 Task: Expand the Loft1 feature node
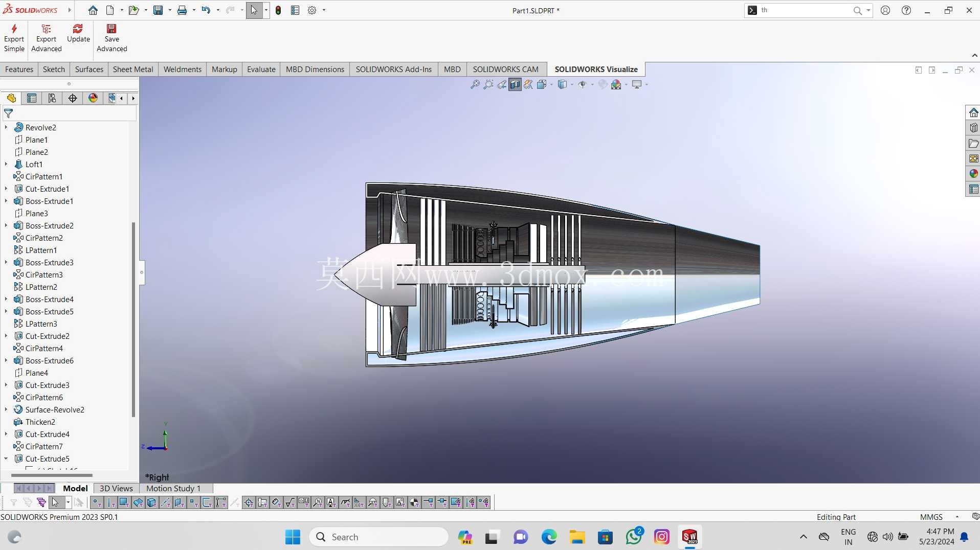tap(6, 164)
